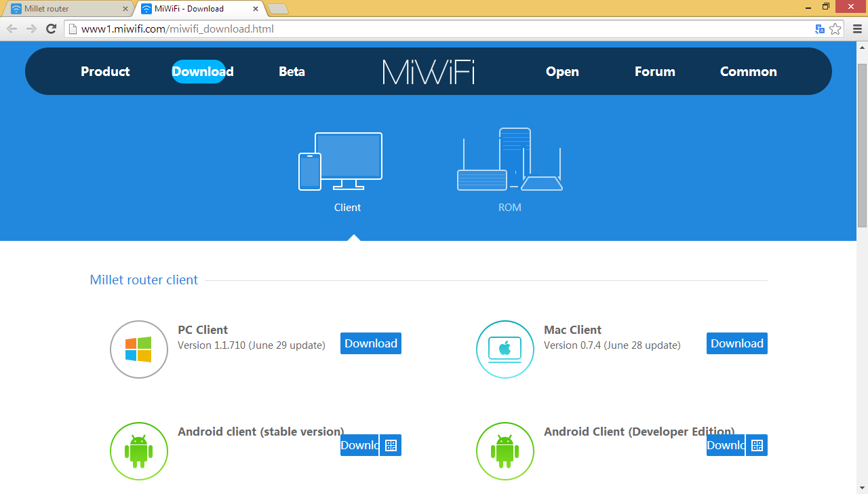Click the vertical scrollbar thumb
Viewport: 868px width, 494px height.
click(x=863, y=145)
